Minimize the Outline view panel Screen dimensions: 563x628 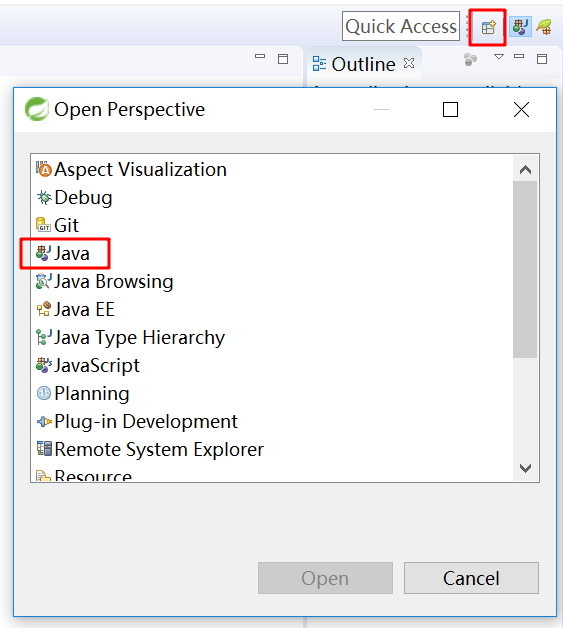(519, 56)
